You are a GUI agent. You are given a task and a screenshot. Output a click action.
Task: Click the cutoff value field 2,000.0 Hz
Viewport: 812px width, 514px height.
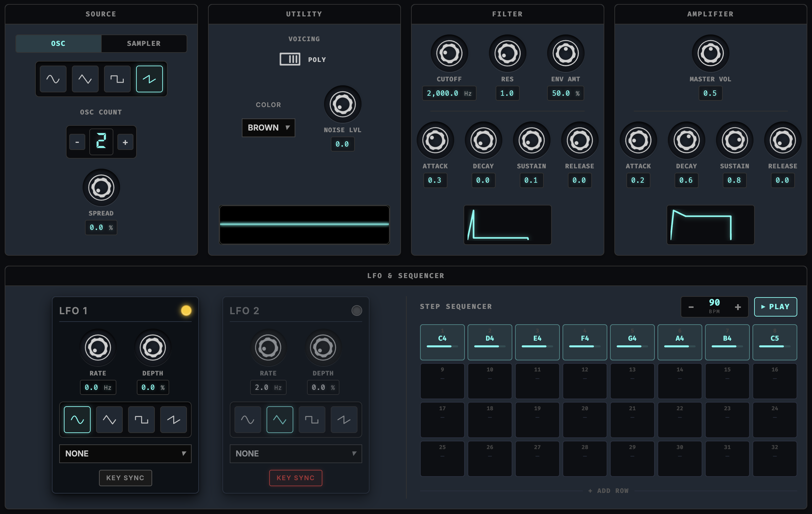449,93
